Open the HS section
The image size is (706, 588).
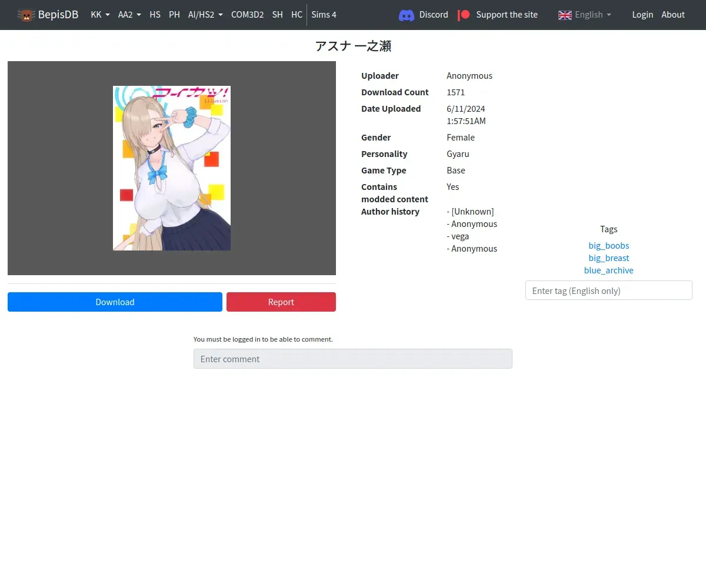coord(155,15)
